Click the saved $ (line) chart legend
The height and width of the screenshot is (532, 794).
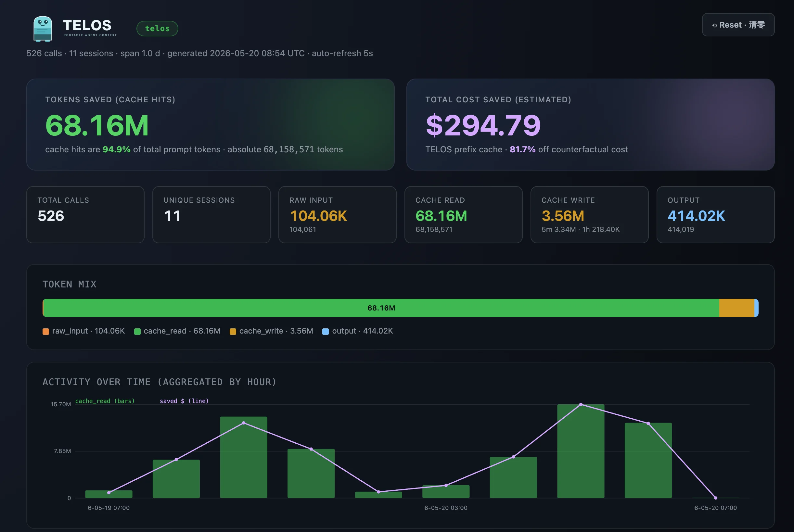[x=184, y=401]
